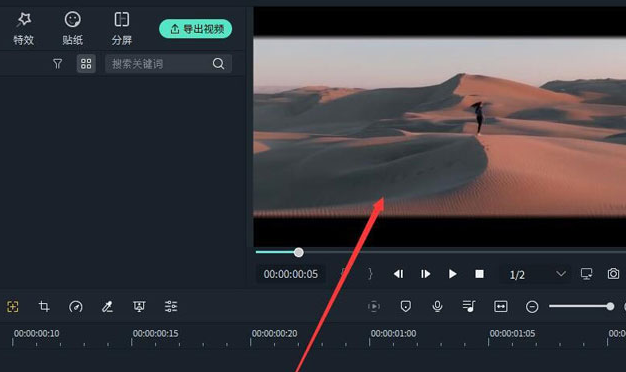The width and height of the screenshot is (626, 372).
Task: Open the green screen tool icon
Action: click(139, 307)
